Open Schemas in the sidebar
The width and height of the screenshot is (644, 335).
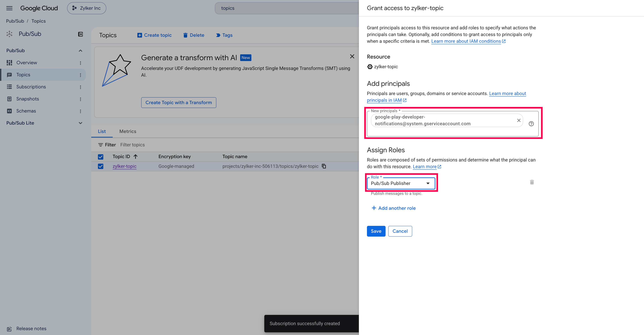coord(26,111)
